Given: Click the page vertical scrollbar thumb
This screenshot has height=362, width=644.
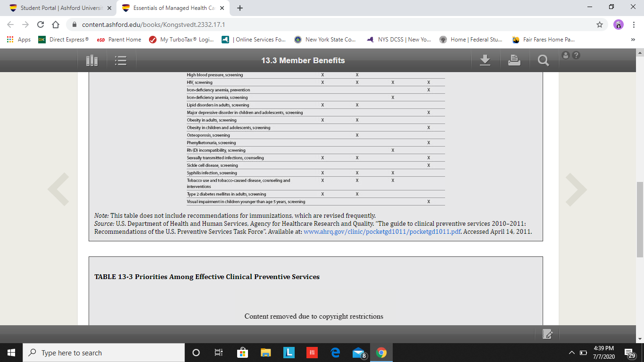Looking at the screenshot, I should 640,219.
